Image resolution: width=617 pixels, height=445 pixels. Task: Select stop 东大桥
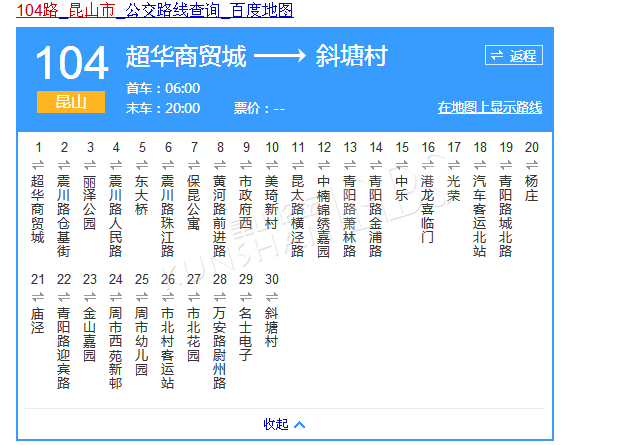tap(142, 195)
